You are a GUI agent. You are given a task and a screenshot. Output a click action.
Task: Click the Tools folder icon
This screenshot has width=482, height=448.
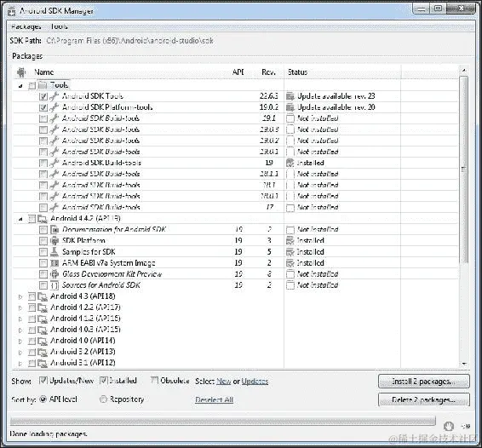43,85
